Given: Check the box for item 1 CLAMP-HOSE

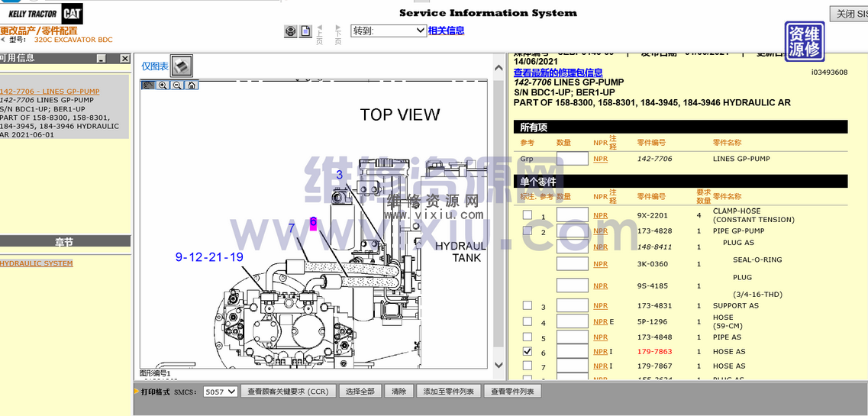Looking at the screenshot, I should [527, 215].
